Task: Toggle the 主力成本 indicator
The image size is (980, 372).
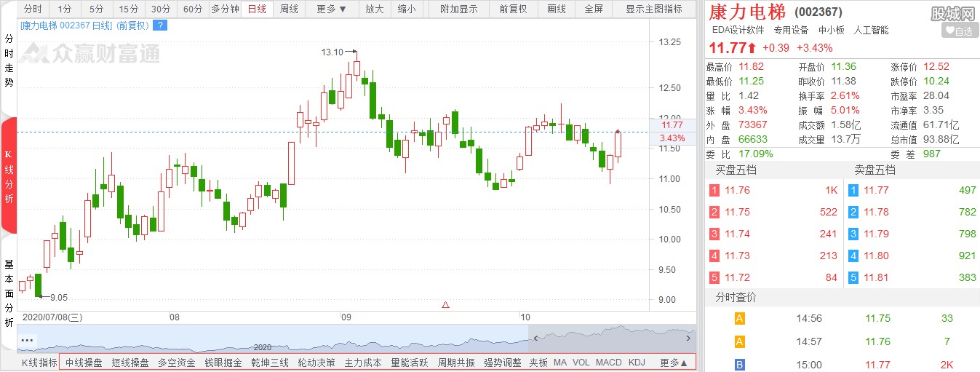Action: point(363,363)
